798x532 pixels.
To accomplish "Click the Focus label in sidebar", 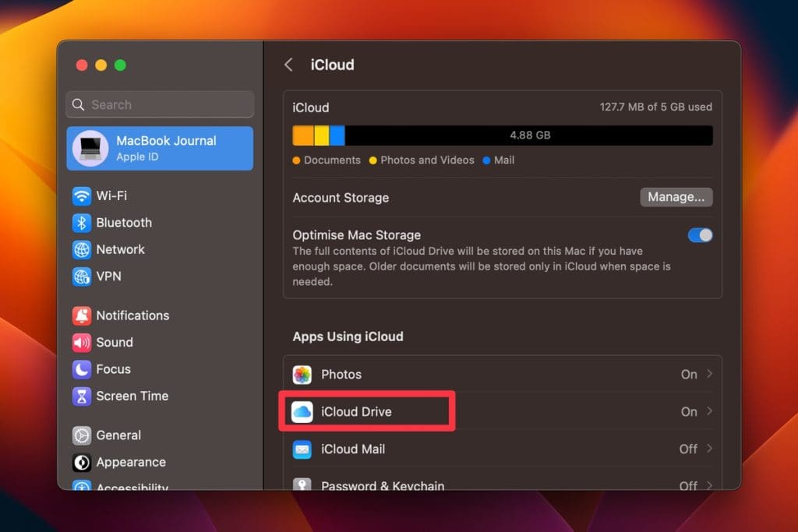I will (x=114, y=369).
